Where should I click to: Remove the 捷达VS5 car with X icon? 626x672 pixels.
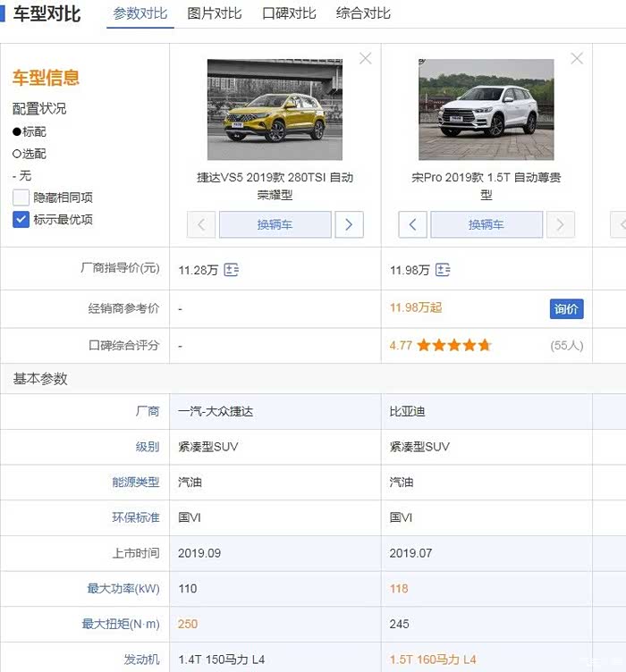pyautogui.click(x=365, y=59)
